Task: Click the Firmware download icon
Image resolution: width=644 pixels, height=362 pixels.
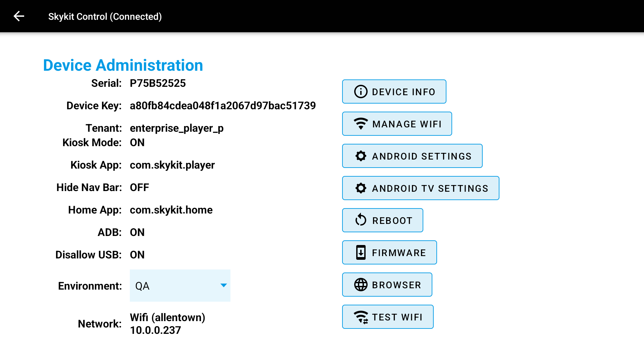Action: tap(361, 252)
